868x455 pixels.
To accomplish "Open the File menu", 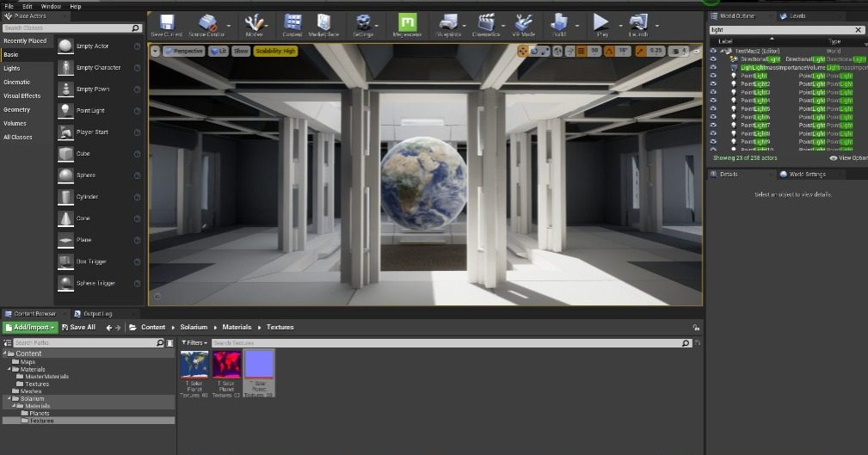I will [9, 6].
